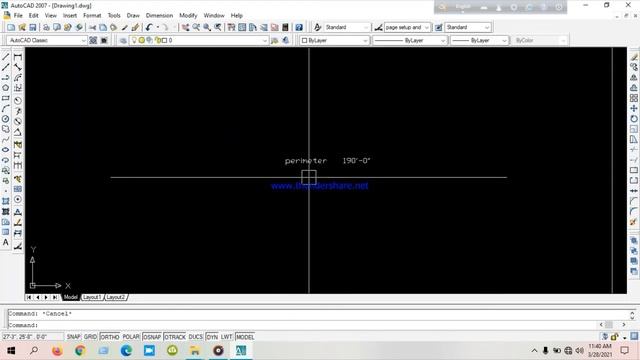The height and width of the screenshot is (360, 640).
Task: Select the Move tool in Modify toolbar
Action: click(x=633, y=109)
